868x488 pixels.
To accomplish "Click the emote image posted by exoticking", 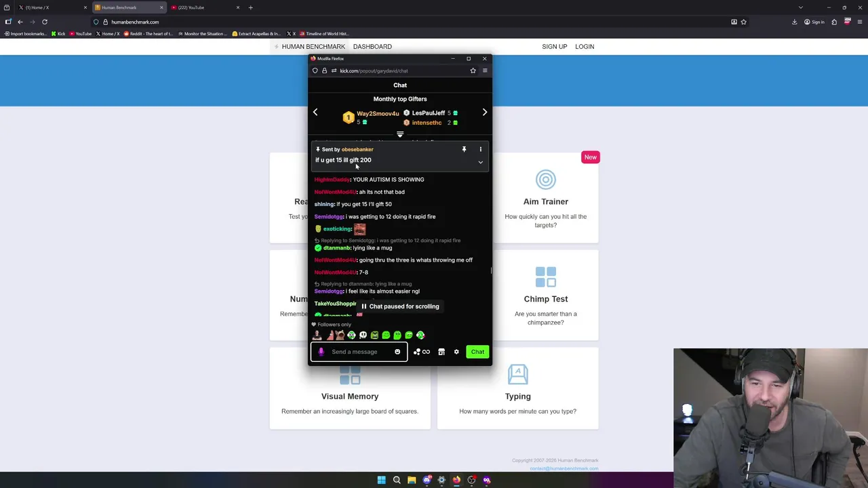I will coord(359,229).
